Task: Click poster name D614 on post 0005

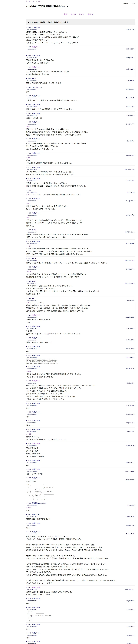Action: (34, 78)
